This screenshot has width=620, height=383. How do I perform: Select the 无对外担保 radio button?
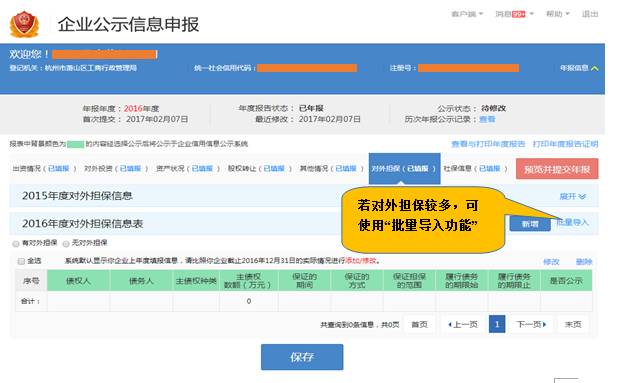pyautogui.click(x=66, y=243)
